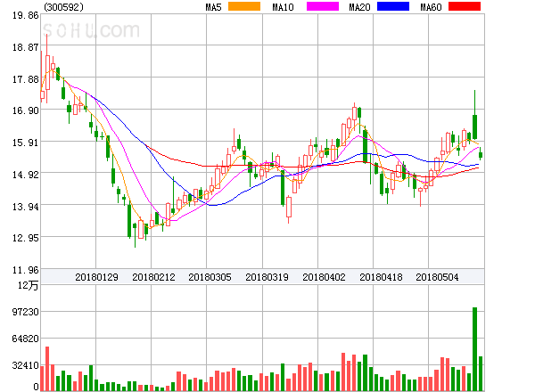Select the MA60 legend label
Image resolution: width=535 pixels, height=392 pixels.
431,7
